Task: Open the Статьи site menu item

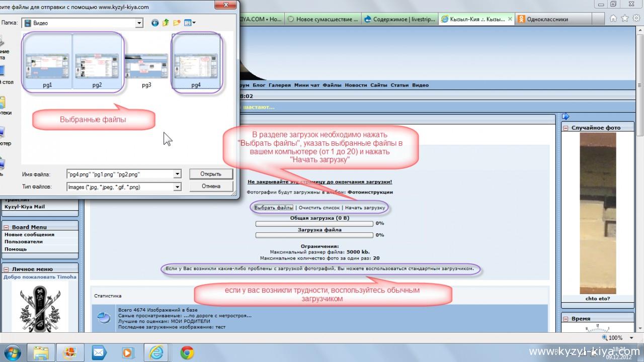Action: coord(399,85)
